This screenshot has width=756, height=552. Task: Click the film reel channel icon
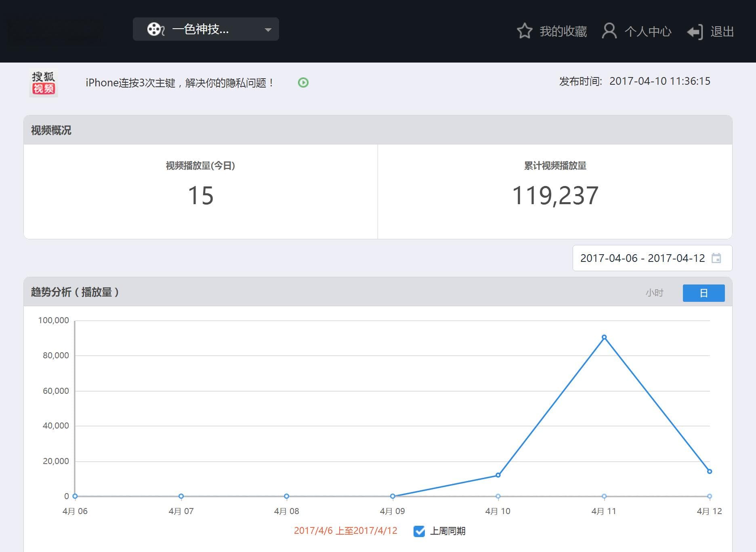(x=155, y=29)
